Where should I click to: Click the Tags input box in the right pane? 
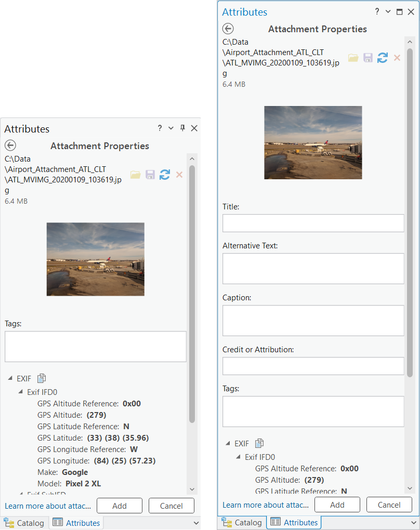click(313, 412)
